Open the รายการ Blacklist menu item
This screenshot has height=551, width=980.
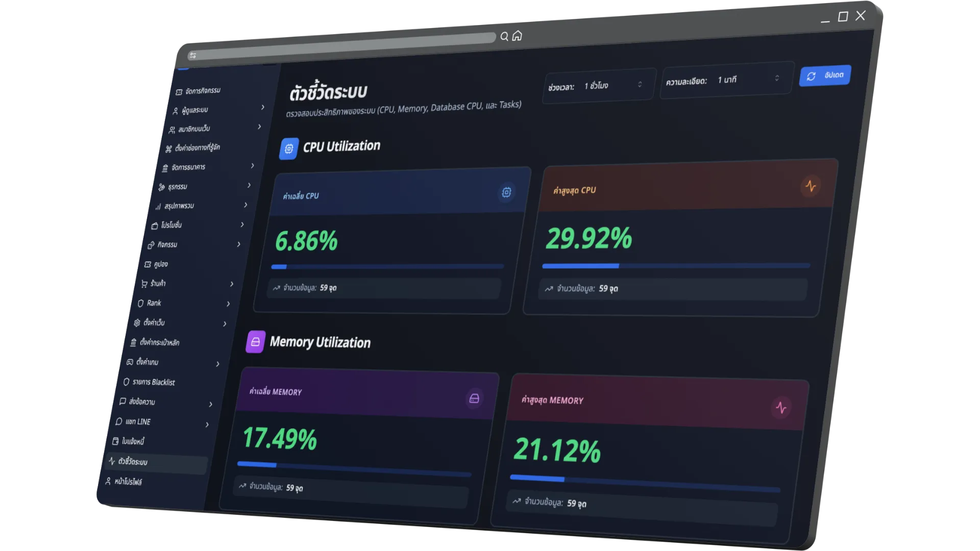(153, 382)
